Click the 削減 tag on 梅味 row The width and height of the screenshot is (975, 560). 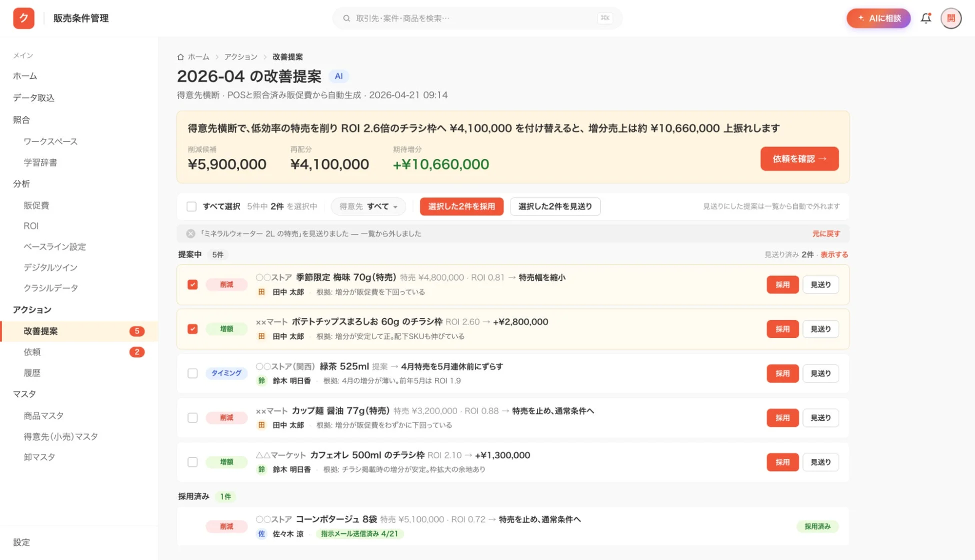pyautogui.click(x=226, y=284)
